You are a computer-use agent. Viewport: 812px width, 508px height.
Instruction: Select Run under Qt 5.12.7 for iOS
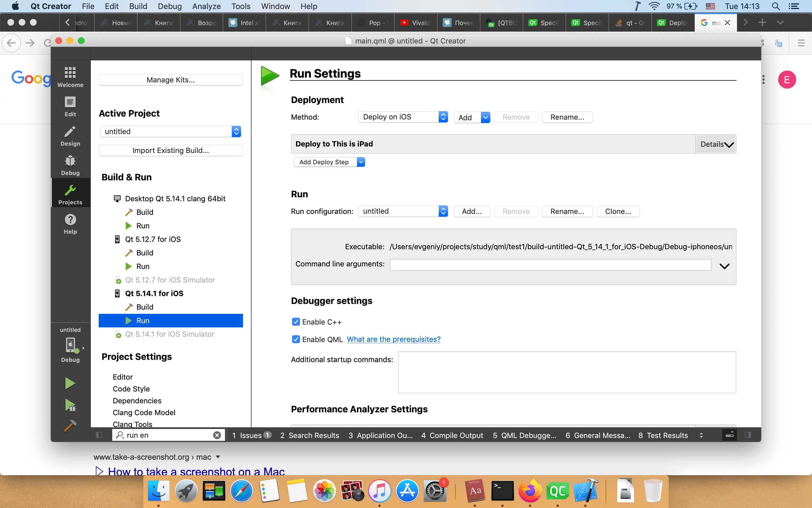pos(143,266)
